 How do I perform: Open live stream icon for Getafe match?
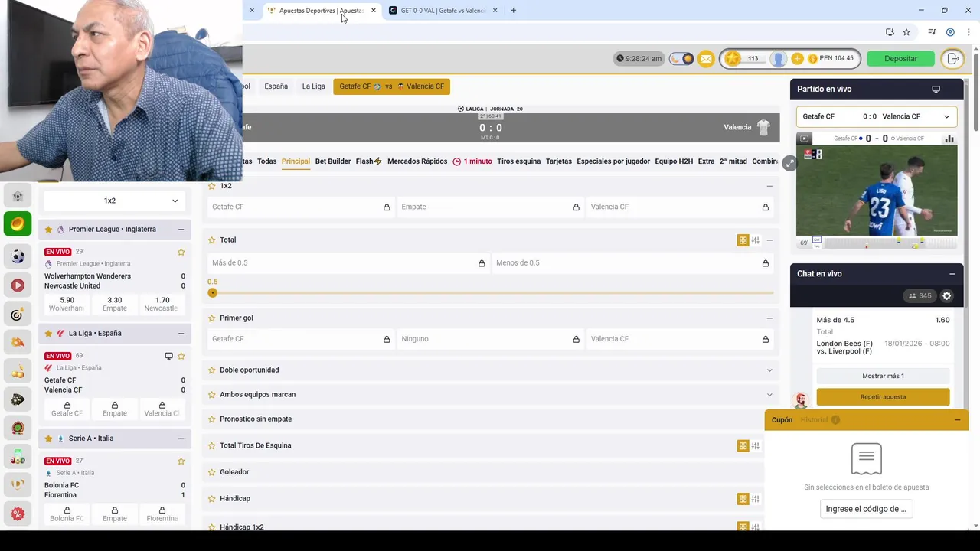point(168,356)
